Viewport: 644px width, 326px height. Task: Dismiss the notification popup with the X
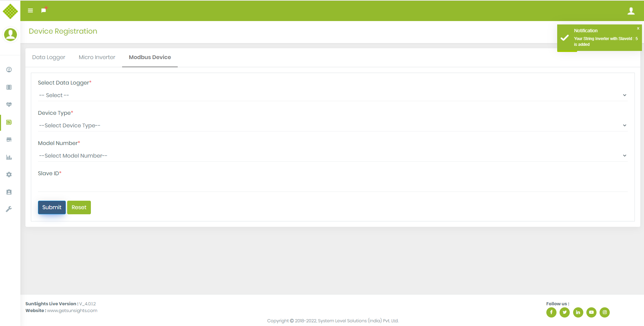tap(638, 29)
